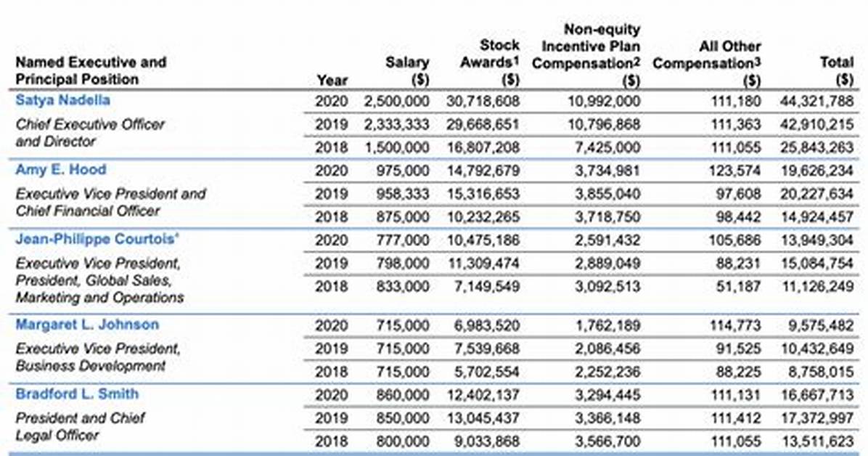Select the All Other Compensation header
This screenshot has height=456, width=868.
tap(707, 63)
